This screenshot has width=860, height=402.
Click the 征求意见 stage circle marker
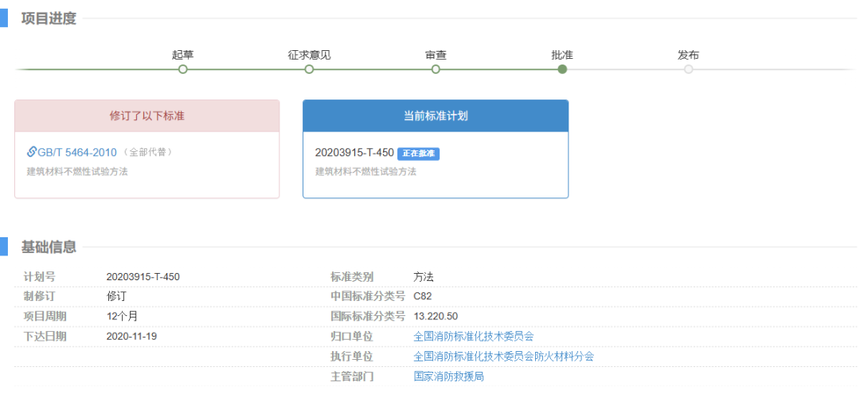pos(309,69)
